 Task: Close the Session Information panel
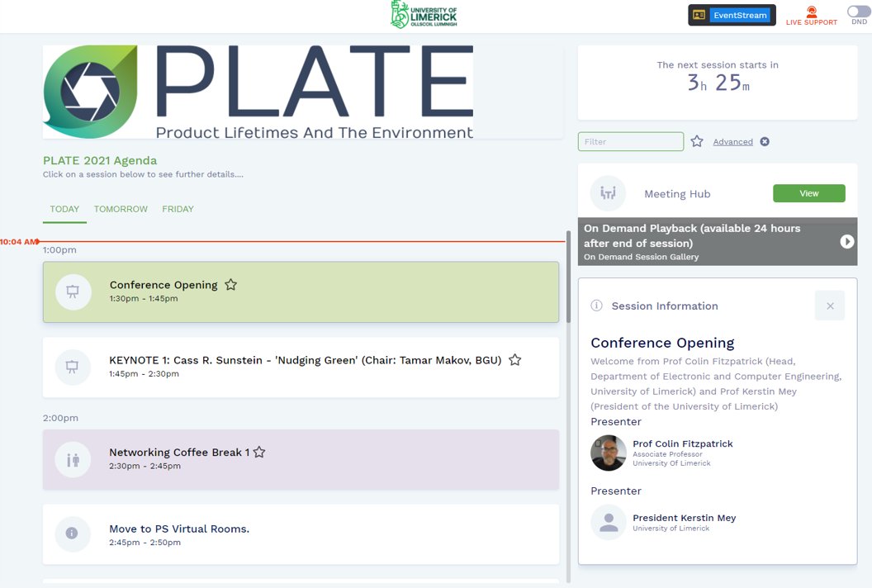pos(830,306)
